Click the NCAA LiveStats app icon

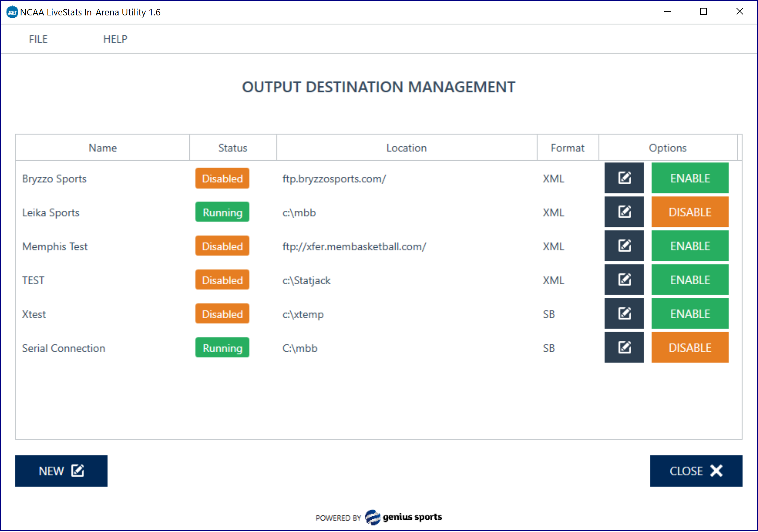12,12
